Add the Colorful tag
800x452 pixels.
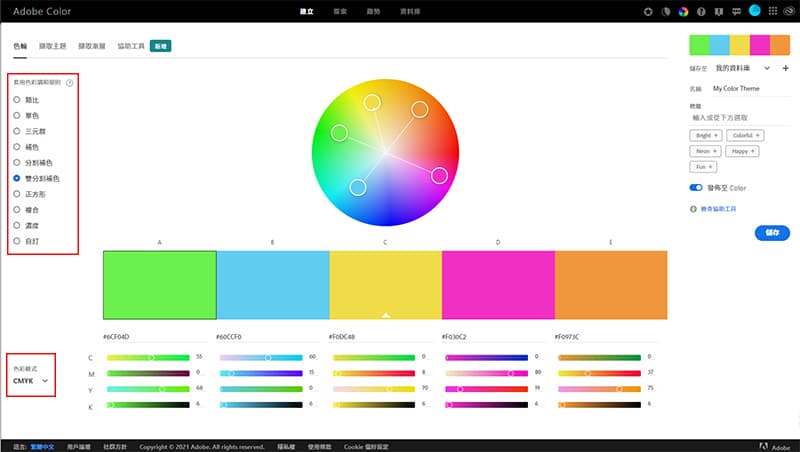(x=745, y=136)
